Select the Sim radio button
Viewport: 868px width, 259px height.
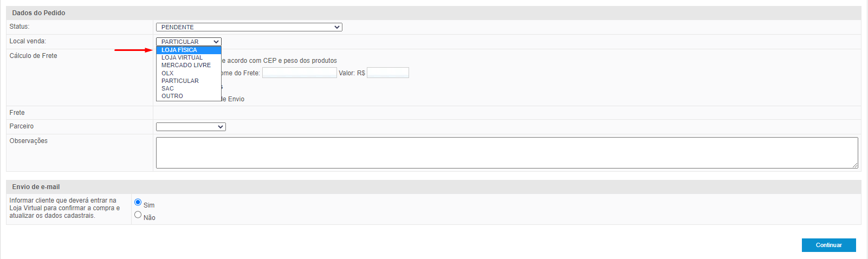click(x=138, y=202)
